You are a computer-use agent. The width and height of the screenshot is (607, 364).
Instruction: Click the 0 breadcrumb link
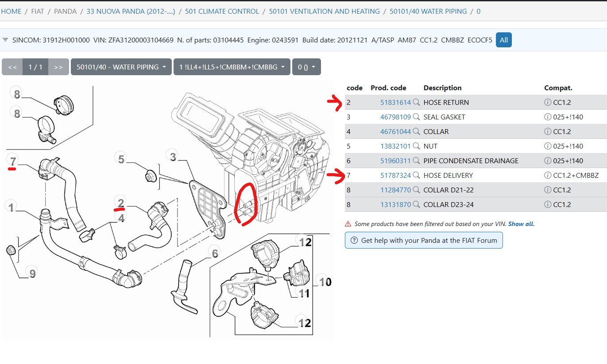(479, 11)
